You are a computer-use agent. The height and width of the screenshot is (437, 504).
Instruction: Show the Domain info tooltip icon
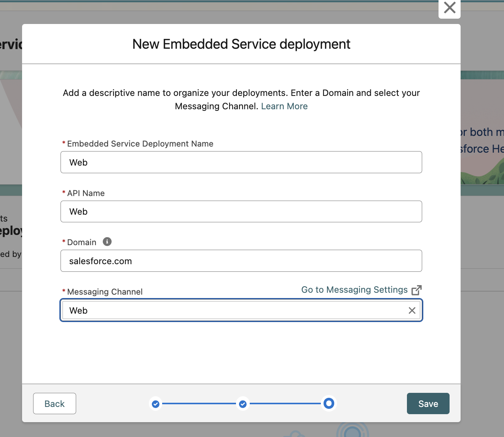(x=107, y=242)
